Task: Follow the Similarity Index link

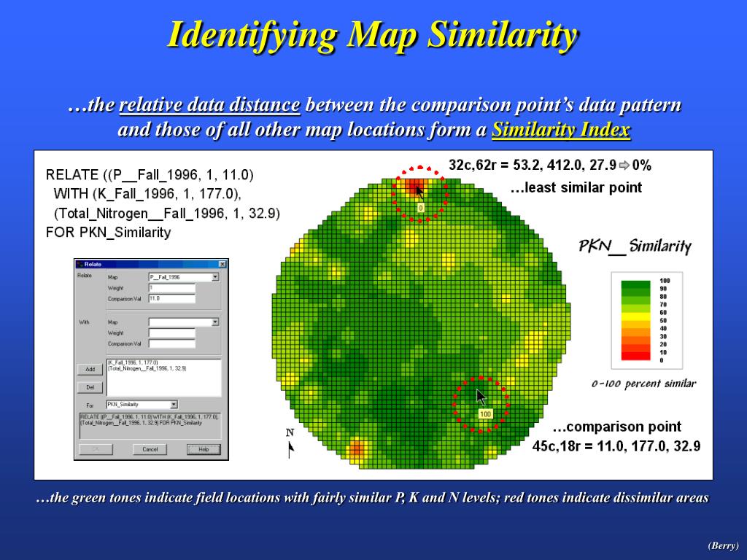Action: pos(561,130)
